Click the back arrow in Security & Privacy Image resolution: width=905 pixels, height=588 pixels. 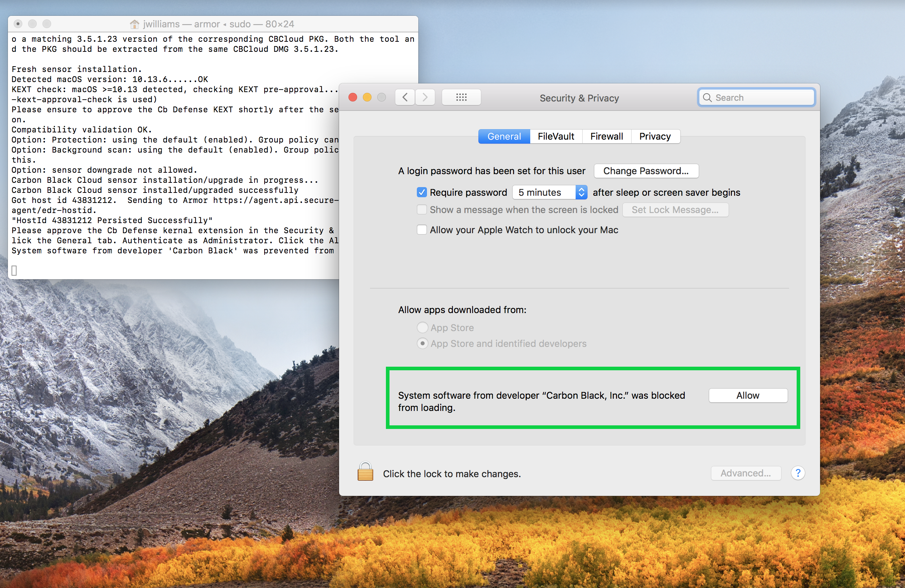coord(405,98)
